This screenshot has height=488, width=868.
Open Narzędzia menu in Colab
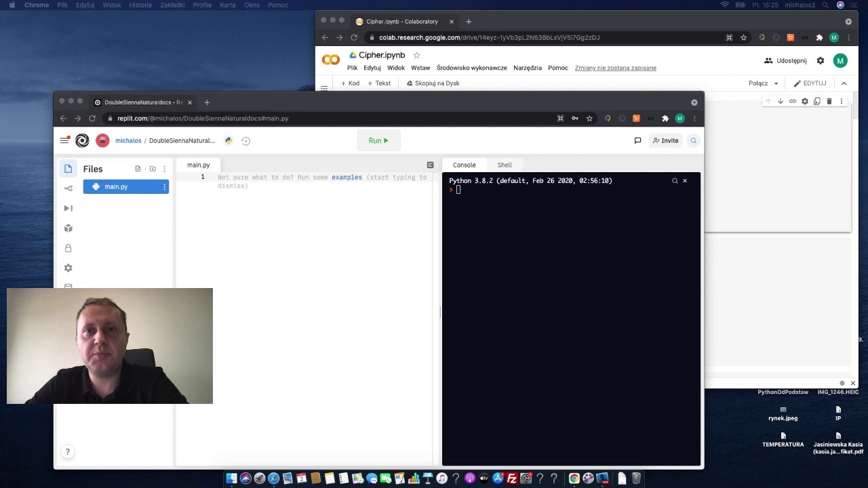click(528, 68)
